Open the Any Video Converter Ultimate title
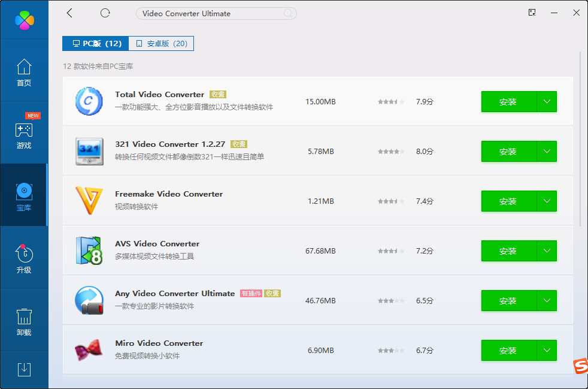 [x=175, y=294]
